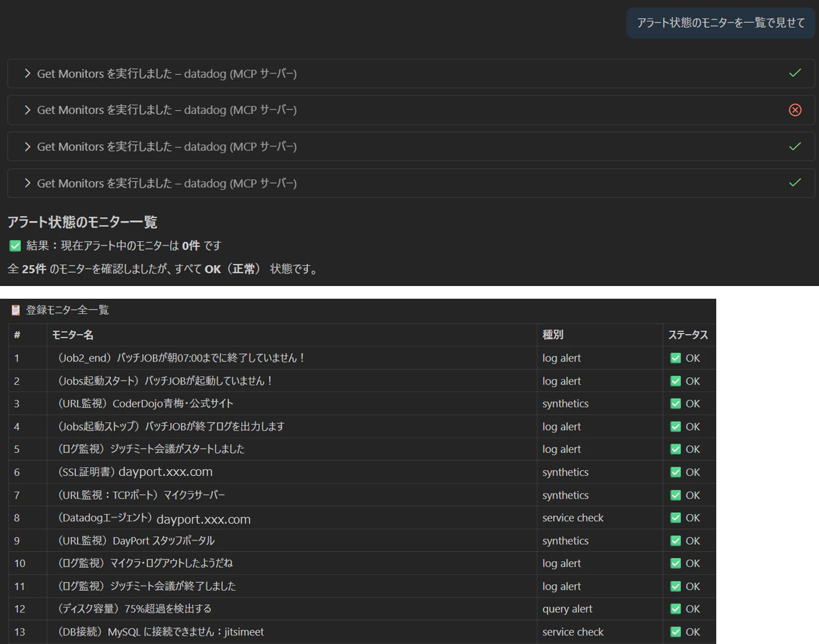
Task: Click OK check icon for ジッチミート会議が終了しました row
Action: [x=676, y=586]
